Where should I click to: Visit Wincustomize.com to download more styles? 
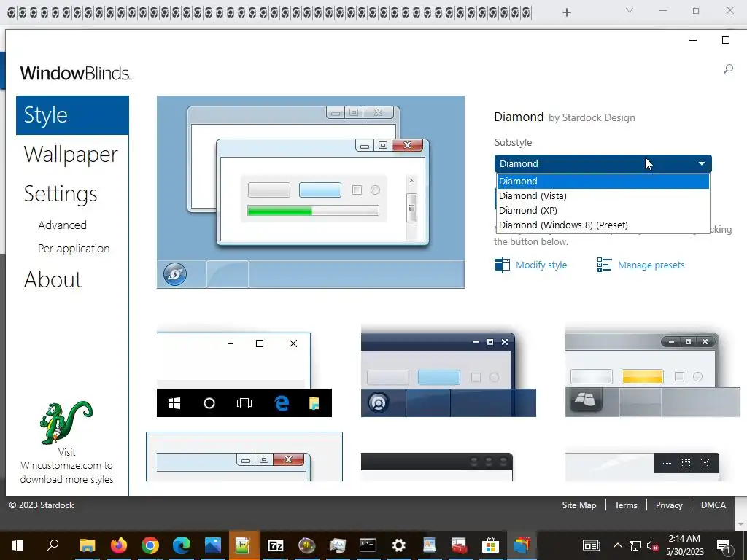tap(66, 466)
